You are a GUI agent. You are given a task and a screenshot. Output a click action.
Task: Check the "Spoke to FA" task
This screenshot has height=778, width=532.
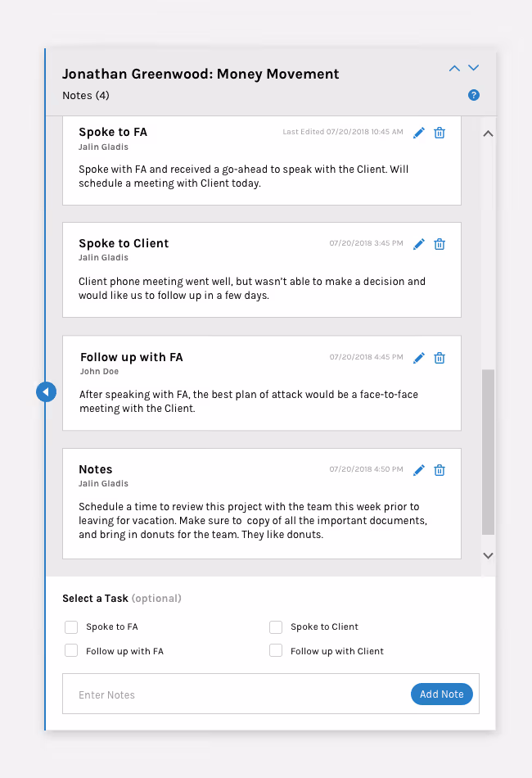[71, 626]
